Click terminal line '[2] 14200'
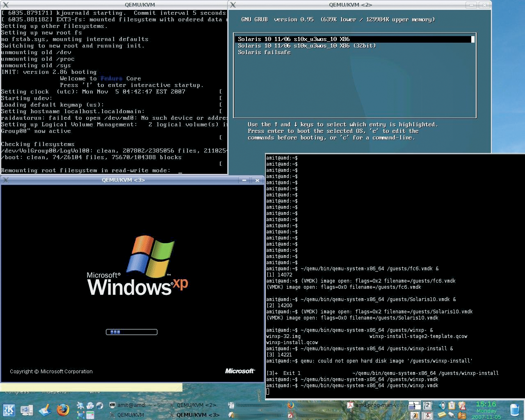This screenshot has width=525, height=420. pyautogui.click(x=279, y=306)
